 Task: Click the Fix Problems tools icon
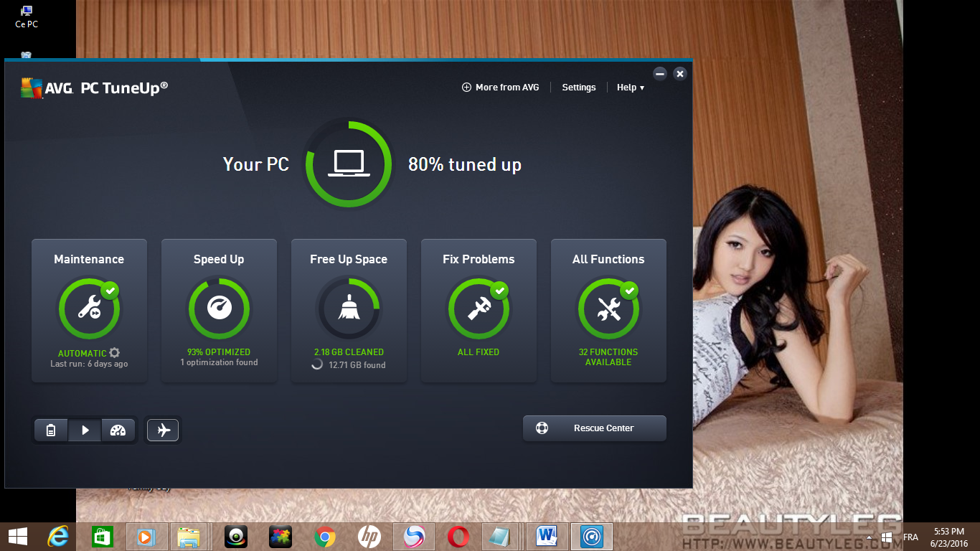tap(479, 309)
